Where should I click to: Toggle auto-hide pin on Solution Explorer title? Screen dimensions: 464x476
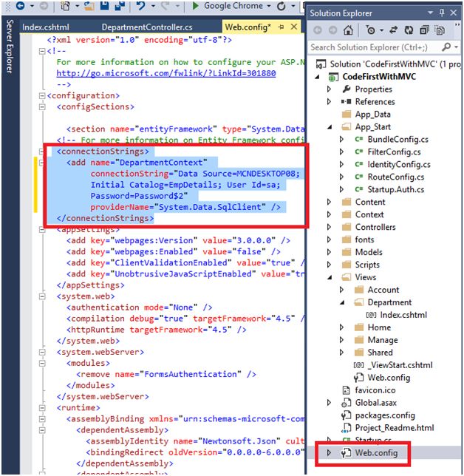pyautogui.click(x=442, y=13)
